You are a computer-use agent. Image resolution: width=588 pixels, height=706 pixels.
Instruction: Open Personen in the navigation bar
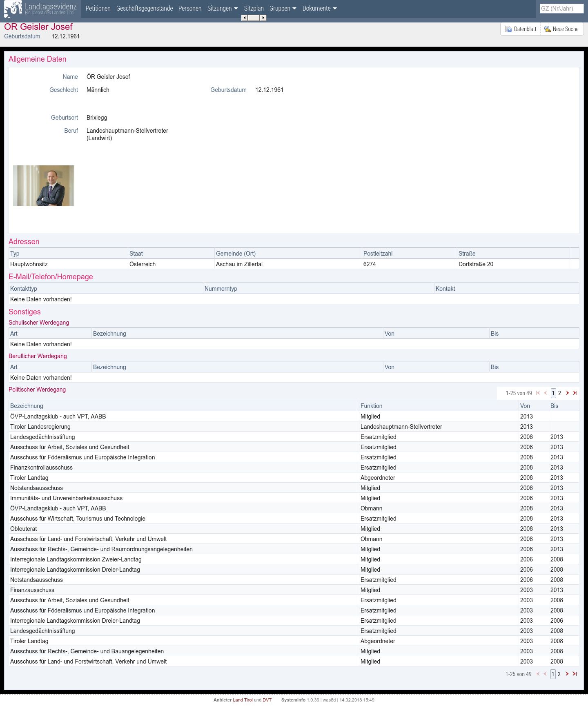coord(190,8)
